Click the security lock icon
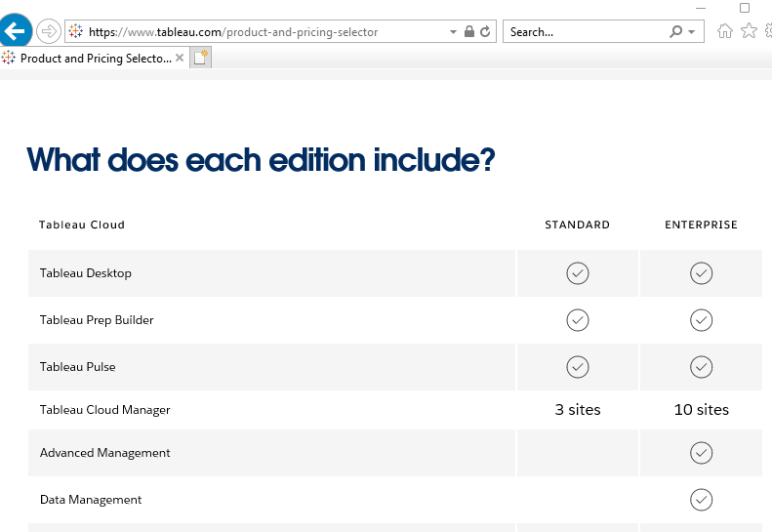Screen dimensions: 772x532 point(469,31)
